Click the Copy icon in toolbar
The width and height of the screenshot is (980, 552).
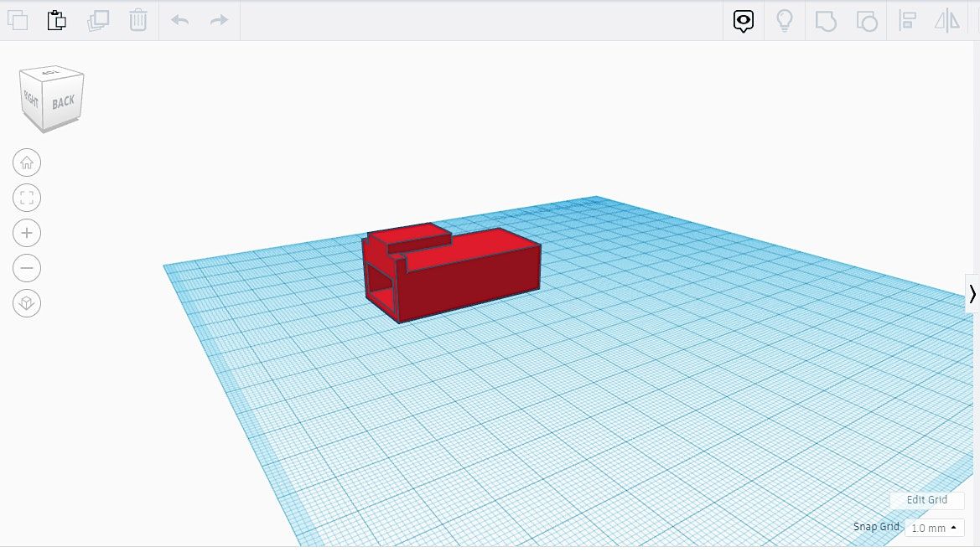pyautogui.click(x=18, y=21)
